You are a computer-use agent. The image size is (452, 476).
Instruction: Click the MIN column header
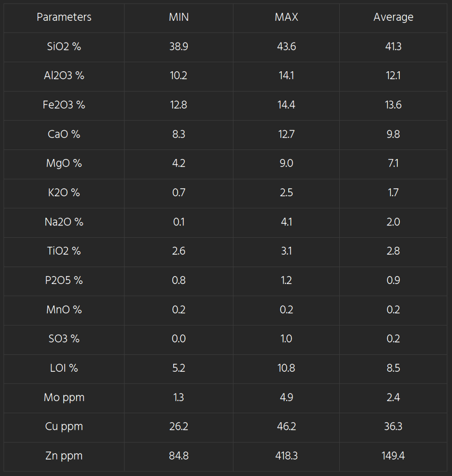tap(179, 17)
